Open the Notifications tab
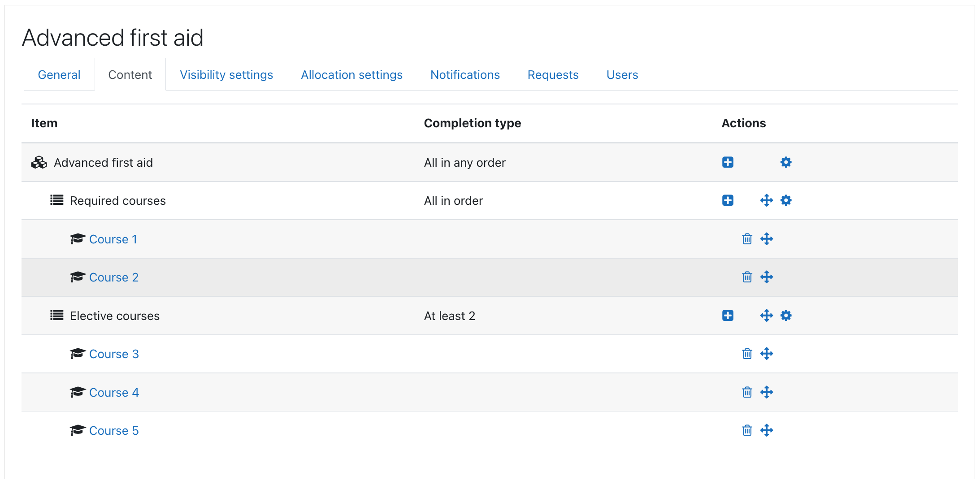980x485 pixels. pyautogui.click(x=465, y=75)
